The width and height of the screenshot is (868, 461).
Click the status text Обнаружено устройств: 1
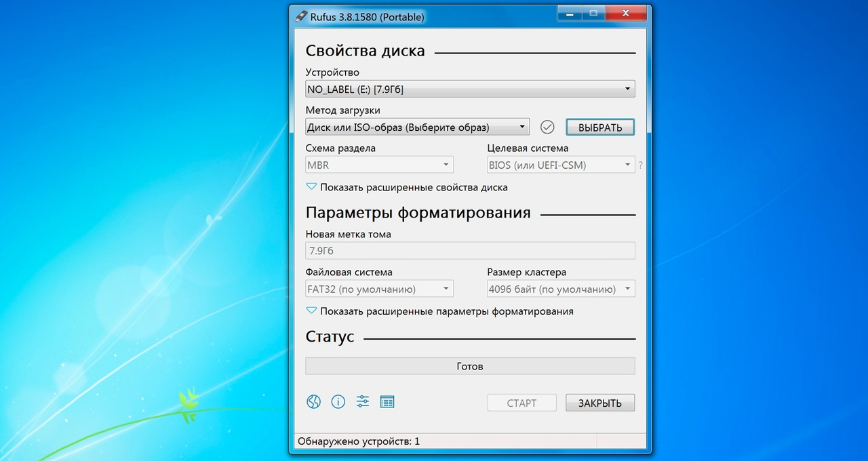[359, 441]
